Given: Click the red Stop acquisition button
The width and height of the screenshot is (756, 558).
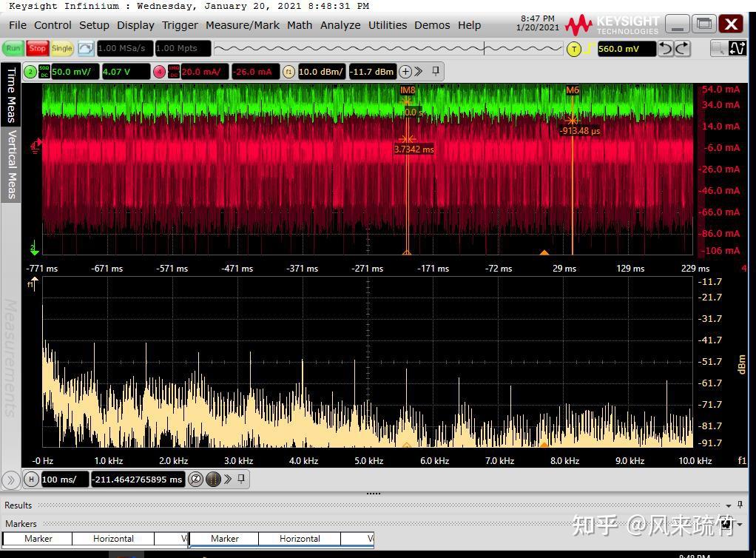Looking at the screenshot, I should (37, 48).
